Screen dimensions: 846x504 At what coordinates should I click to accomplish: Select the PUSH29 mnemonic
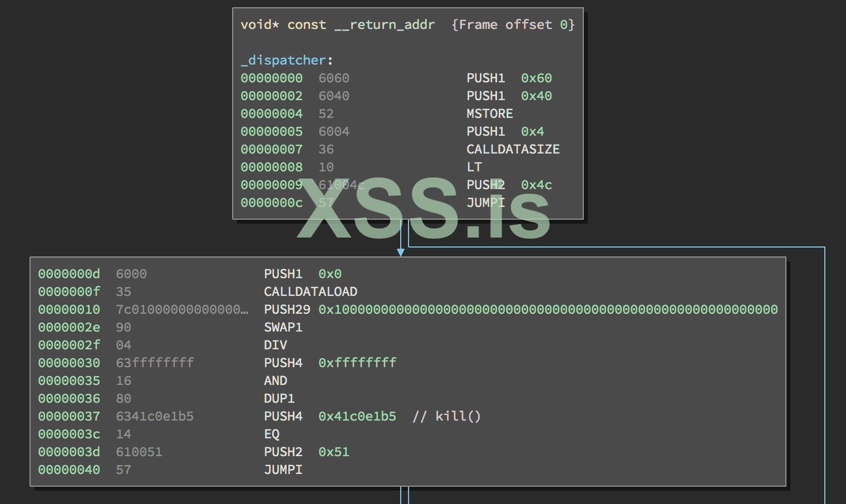pyautogui.click(x=287, y=309)
